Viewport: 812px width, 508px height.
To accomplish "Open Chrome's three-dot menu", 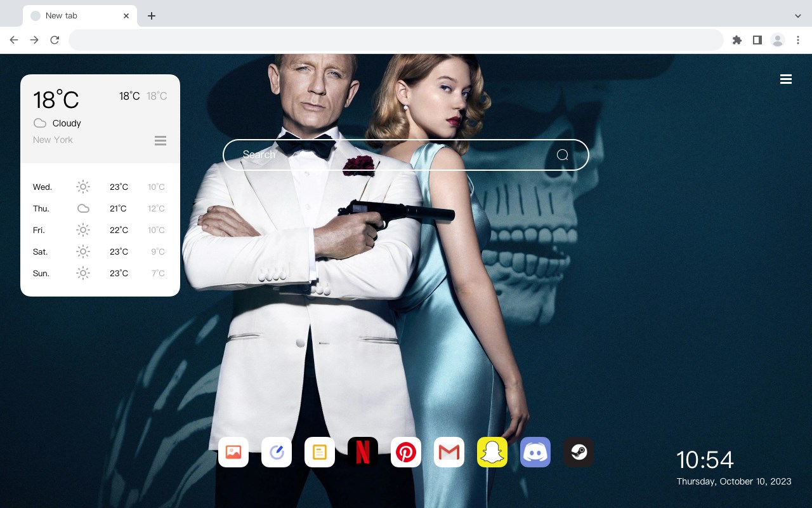I will (798, 40).
